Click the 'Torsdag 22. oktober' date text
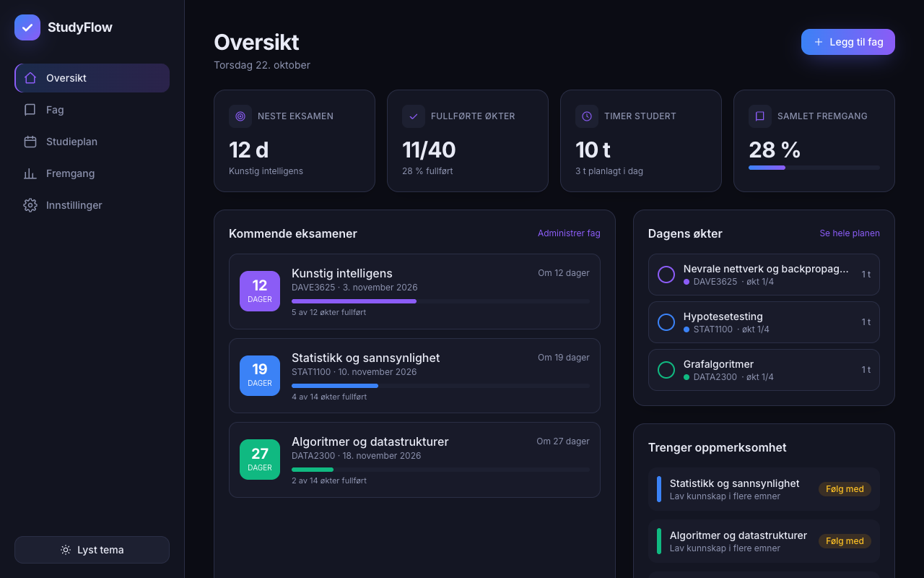Screen dimensions: 924x578 tap(262, 65)
